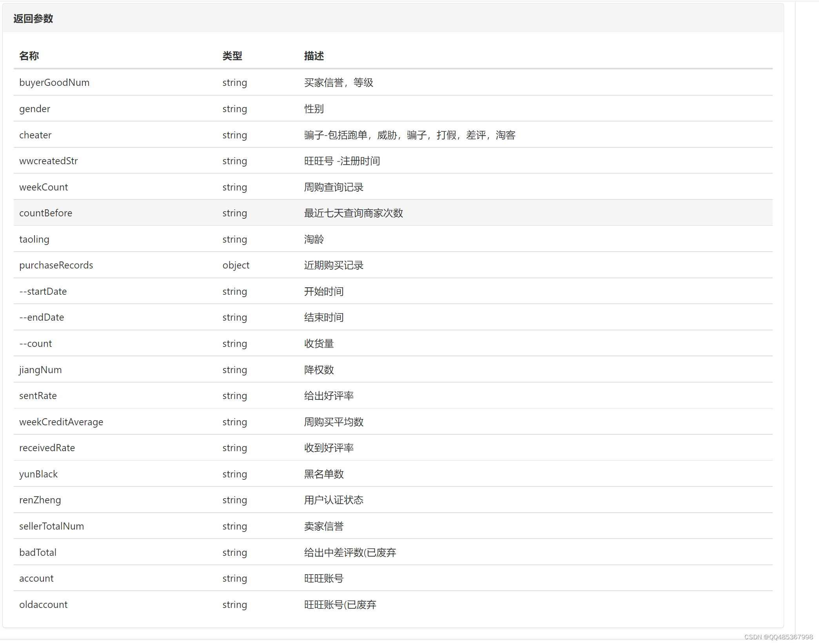Click the string type in countBefore row
This screenshot has height=644, width=819.
pyautogui.click(x=235, y=213)
